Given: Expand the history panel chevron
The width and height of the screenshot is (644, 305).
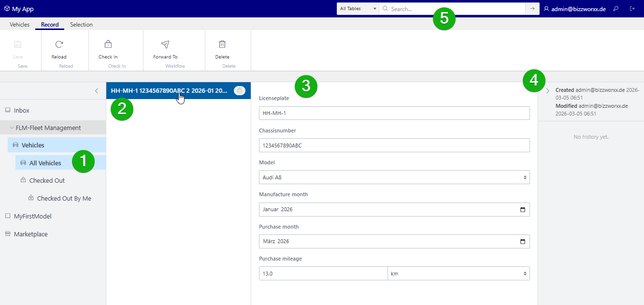Looking at the screenshot, I should click(x=547, y=91).
